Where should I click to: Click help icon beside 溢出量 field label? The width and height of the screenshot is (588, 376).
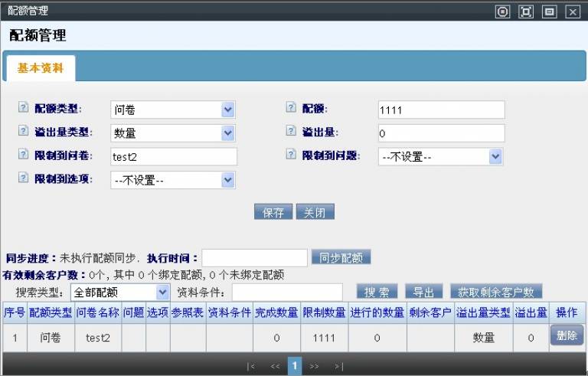click(x=291, y=132)
